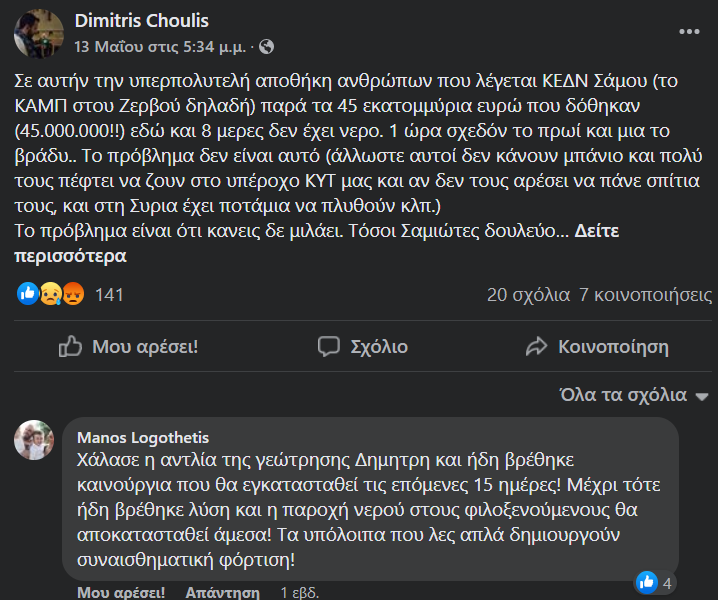
Task: Click the blue like badge on comment
Action: point(647,581)
